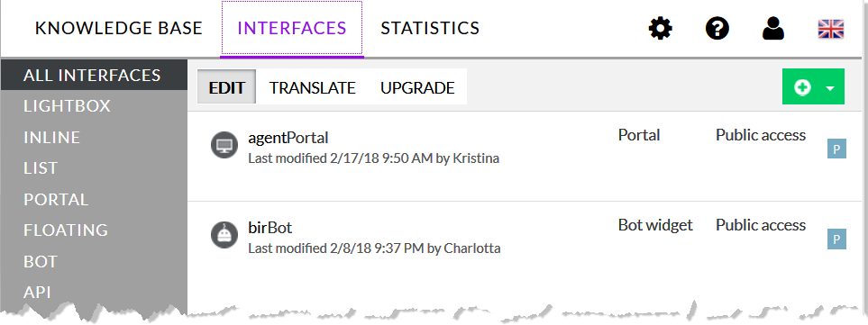Screen dimensions: 868x325
Task: Click the birBot robot icon
Action: [x=224, y=236]
